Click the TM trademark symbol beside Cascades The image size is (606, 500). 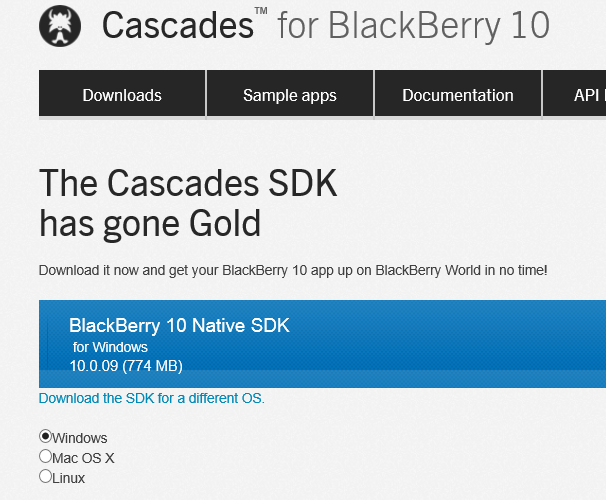(x=261, y=11)
